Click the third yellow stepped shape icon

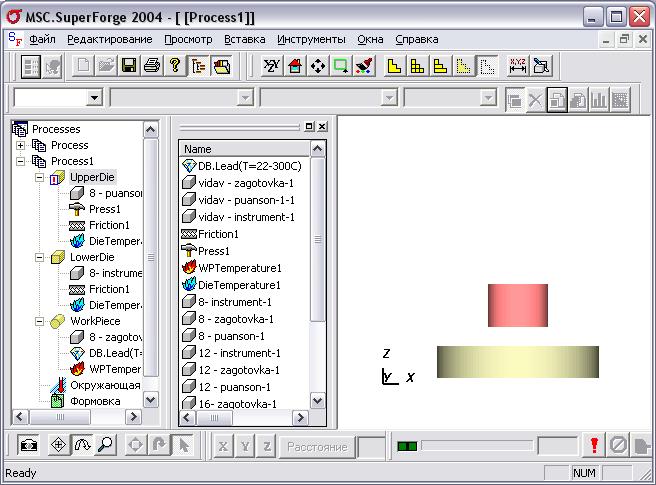440,66
